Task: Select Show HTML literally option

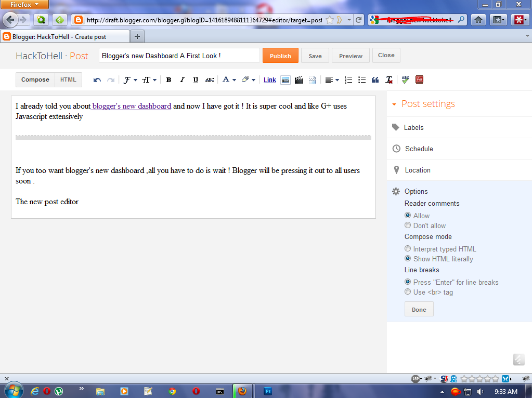Action: tap(408, 258)
